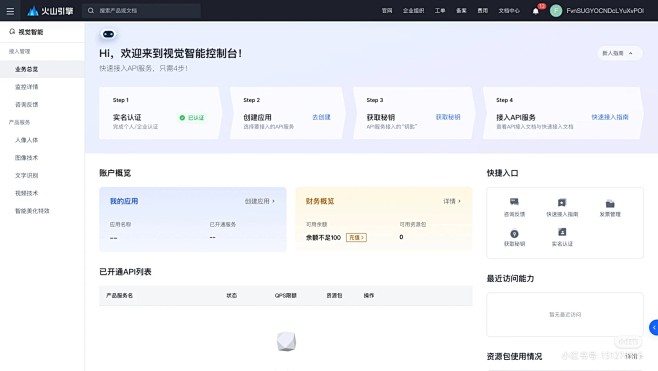This screenshot has width=658, height=371.
Task: Click the 视觉智能 sidebar header icon
Action: 12,31
